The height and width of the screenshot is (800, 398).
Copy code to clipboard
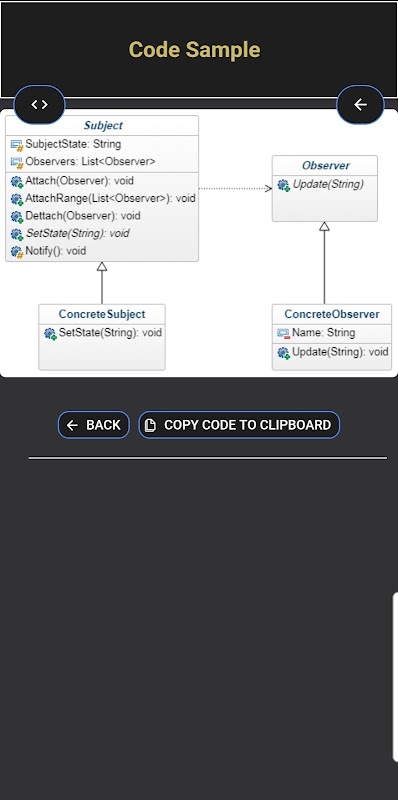pos(239,425)
